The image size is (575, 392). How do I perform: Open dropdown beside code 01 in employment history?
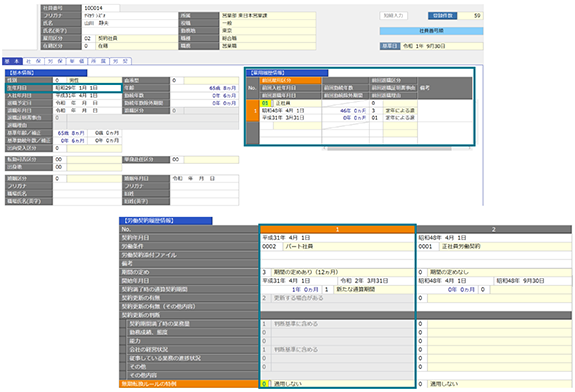[x=272, y=103]
